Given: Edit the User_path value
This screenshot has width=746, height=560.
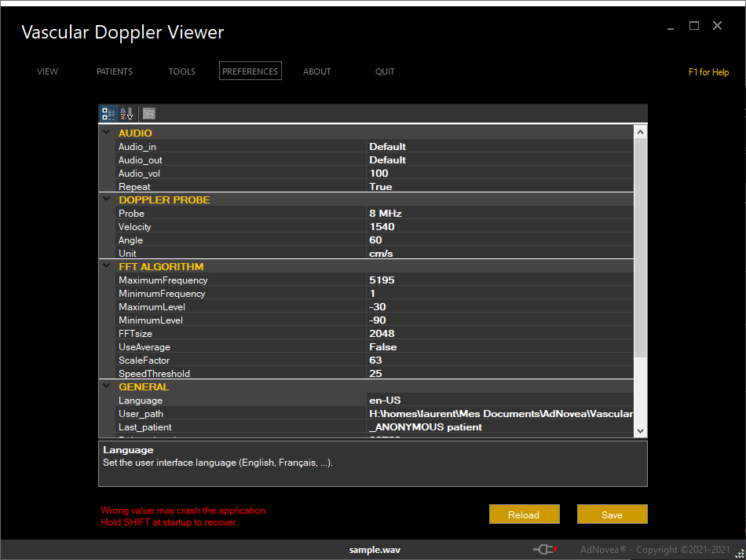Looking at the screenshot, I should pyautogui.click(x=500, y=413).
